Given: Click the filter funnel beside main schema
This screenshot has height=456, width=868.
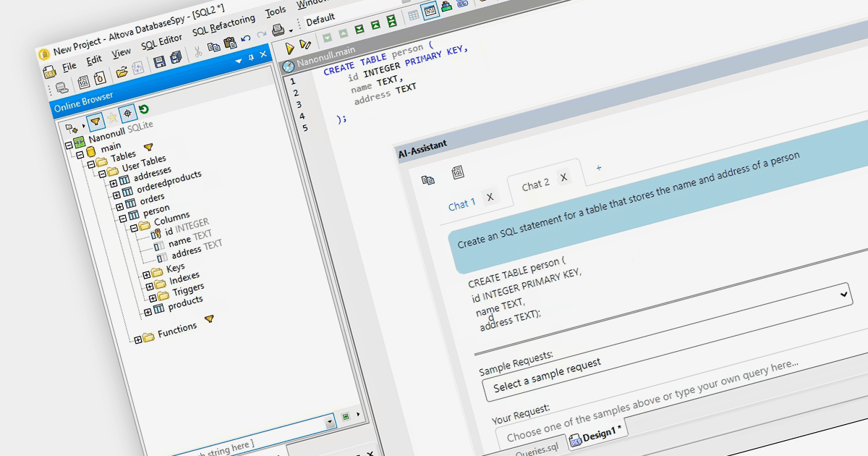Looking at the screenshot, I should [x=148, y=147].
